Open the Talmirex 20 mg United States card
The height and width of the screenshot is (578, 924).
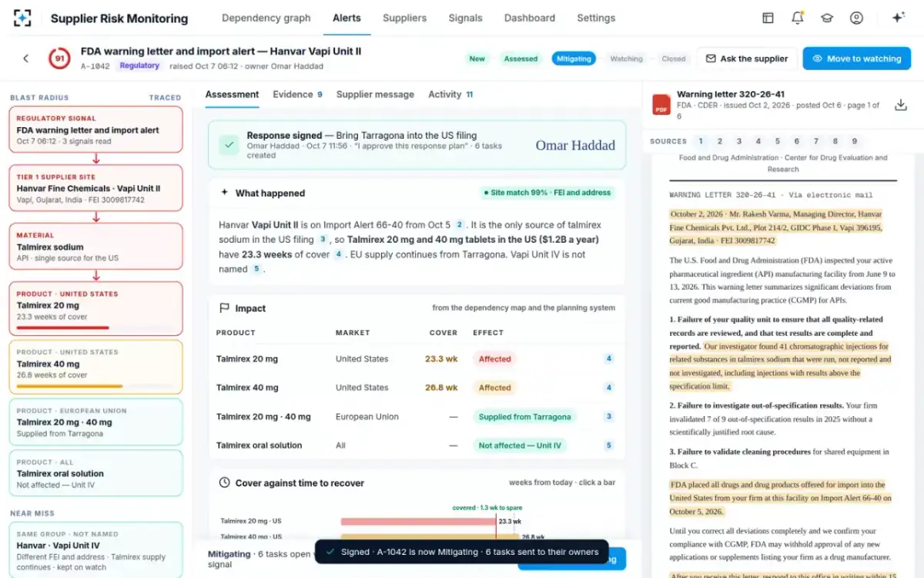95,308
